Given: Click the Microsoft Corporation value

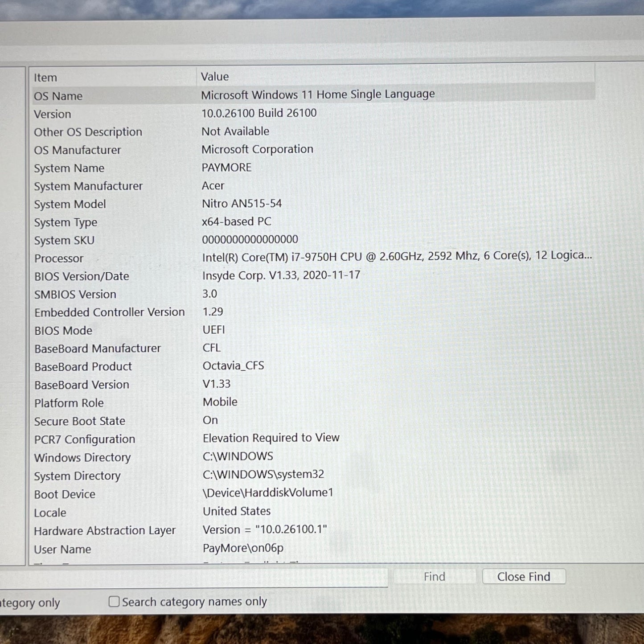Looking at the screenshot, I should click(257, 149).
